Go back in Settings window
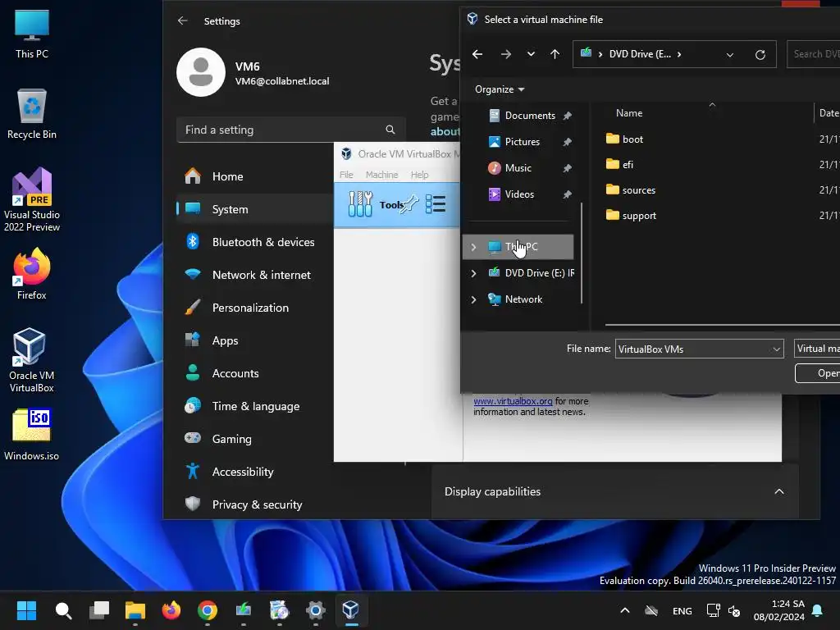This screenshot has height=630, width=840. click(x=183, y=21)
